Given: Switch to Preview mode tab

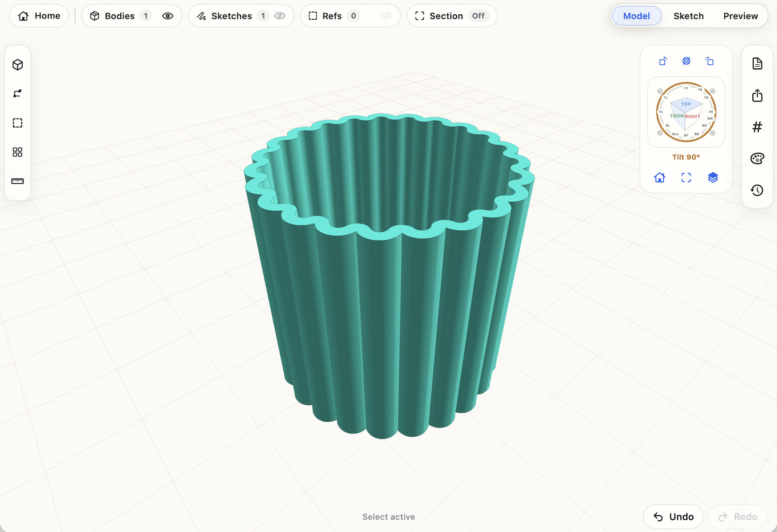Looking at the screenshot, I should click(x=740, y=16).
